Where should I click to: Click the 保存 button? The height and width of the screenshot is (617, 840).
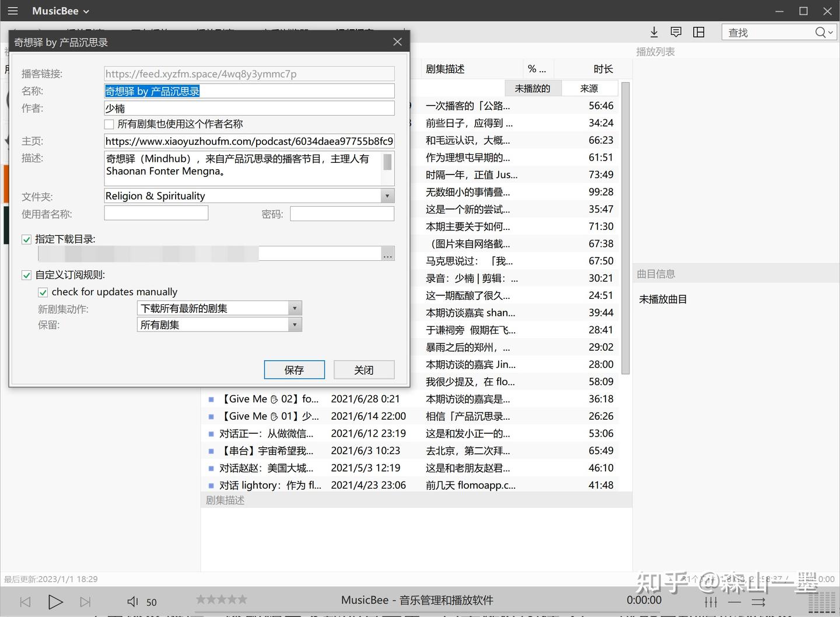click(294, 369)
